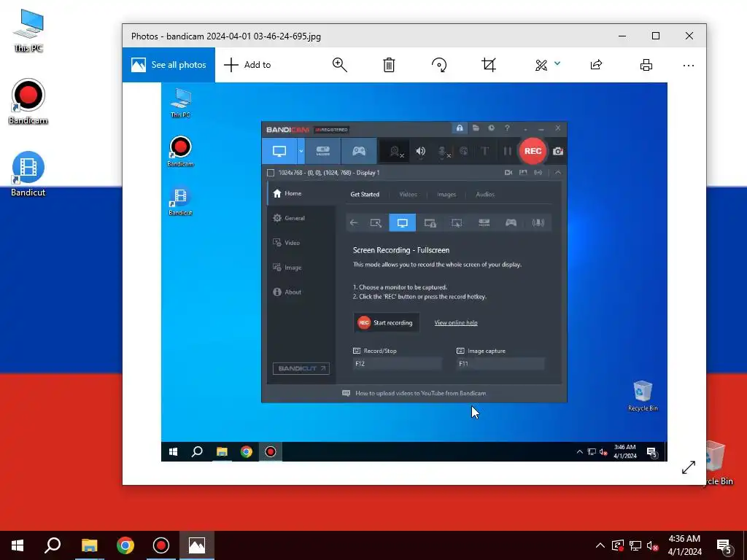The image size is (747, 560).
Task: Select the Recycle Bin on the desktop
Action: [717, 463]
